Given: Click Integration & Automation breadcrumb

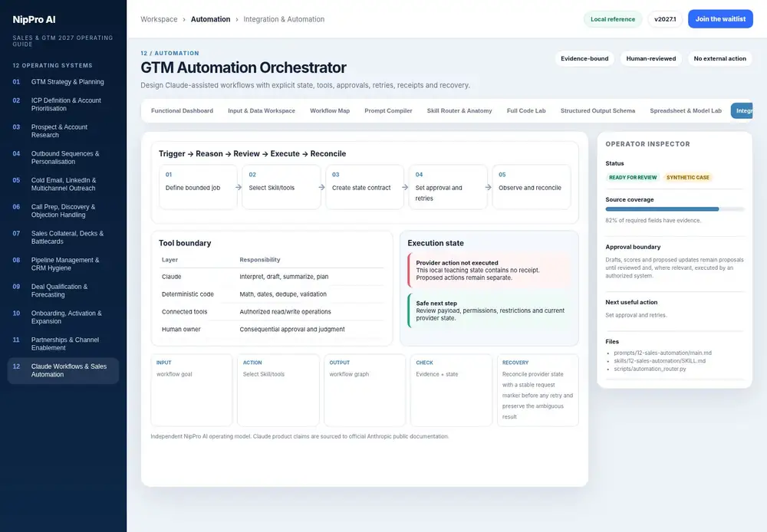Looking at the screenshot, I should click(x=284, y=19).
